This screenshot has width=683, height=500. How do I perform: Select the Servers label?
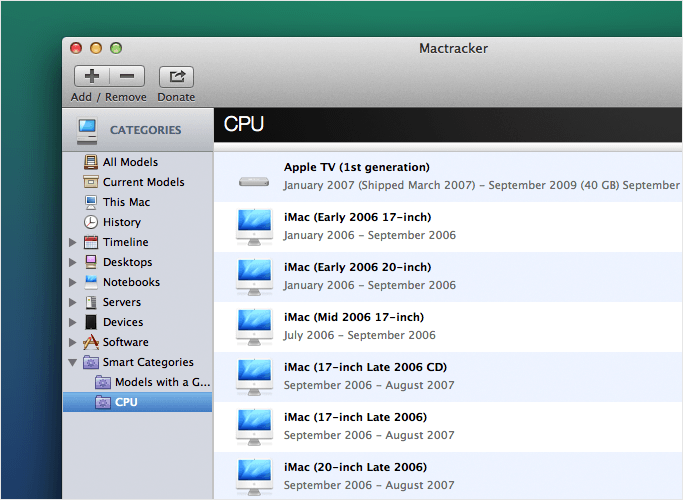(122, 302)
